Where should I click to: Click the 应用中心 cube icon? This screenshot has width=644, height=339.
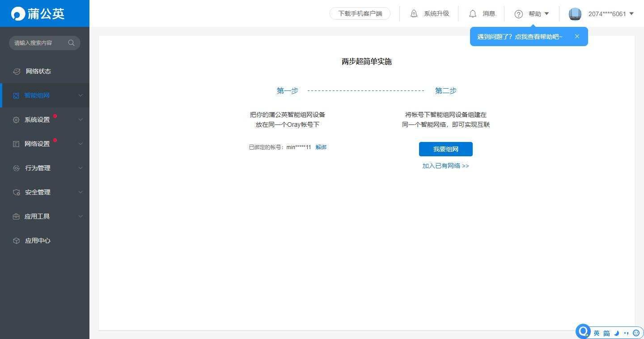17,240
